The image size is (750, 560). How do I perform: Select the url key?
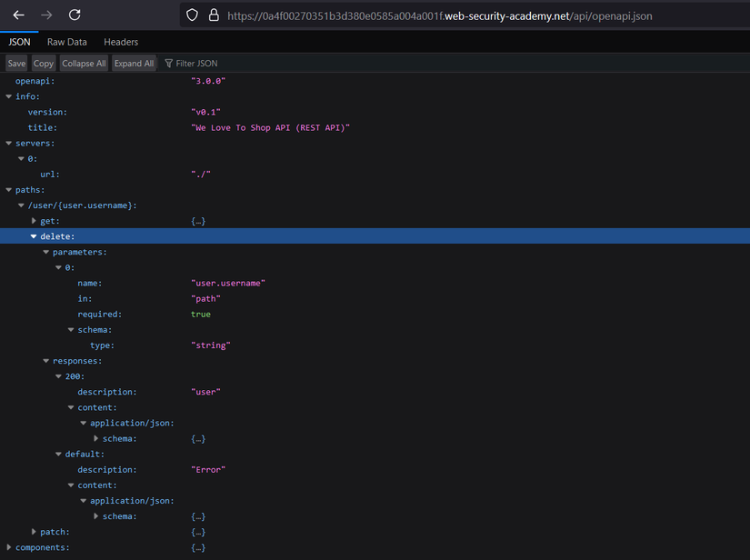50,174
